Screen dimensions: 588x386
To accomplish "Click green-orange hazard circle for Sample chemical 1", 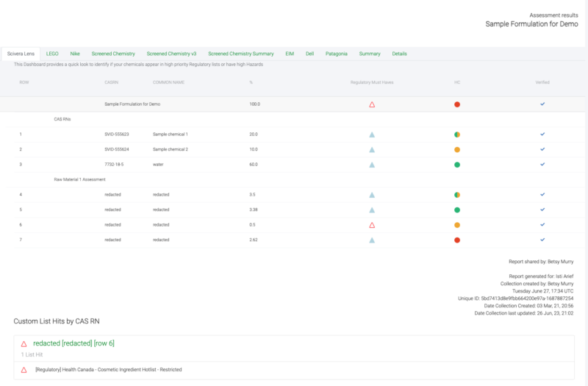I will (x=457, y=135).
